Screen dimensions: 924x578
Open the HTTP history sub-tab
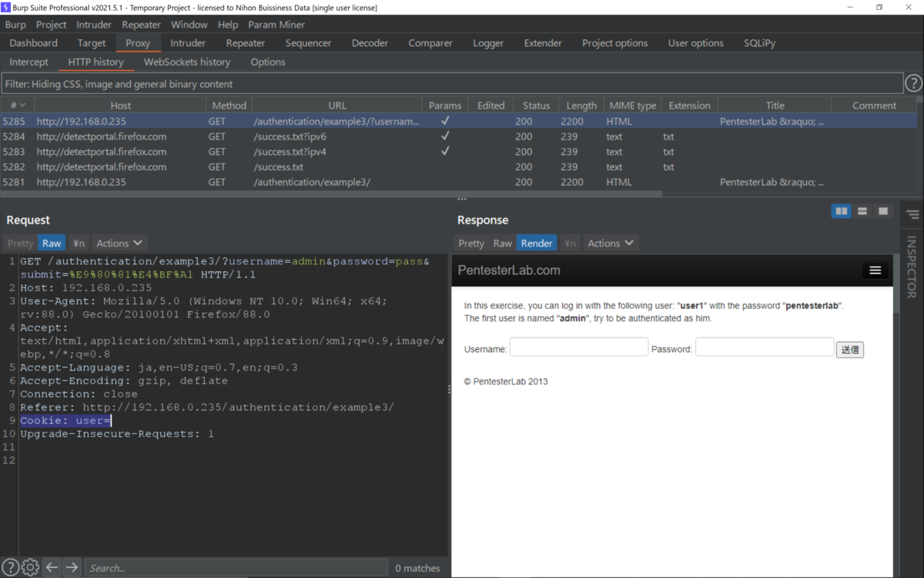pos(95,62)
